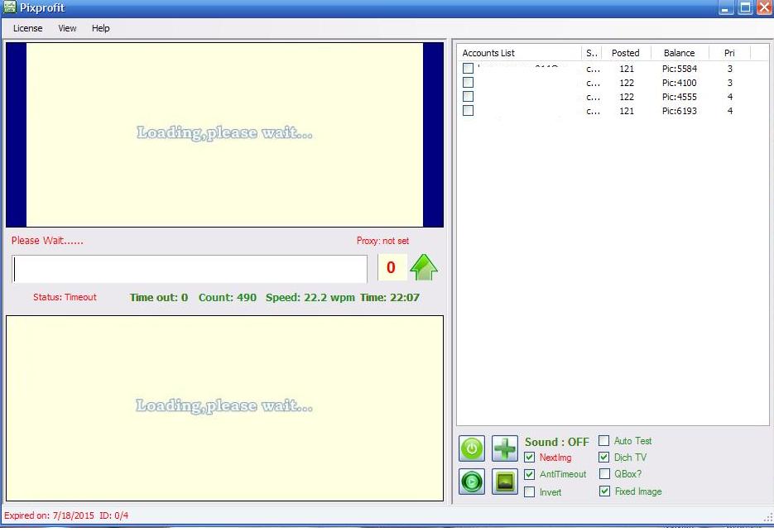Click the Time out: 0 statistic
Image resolution: width=774 pixels, height=532 pixels.
pos(159,298)
